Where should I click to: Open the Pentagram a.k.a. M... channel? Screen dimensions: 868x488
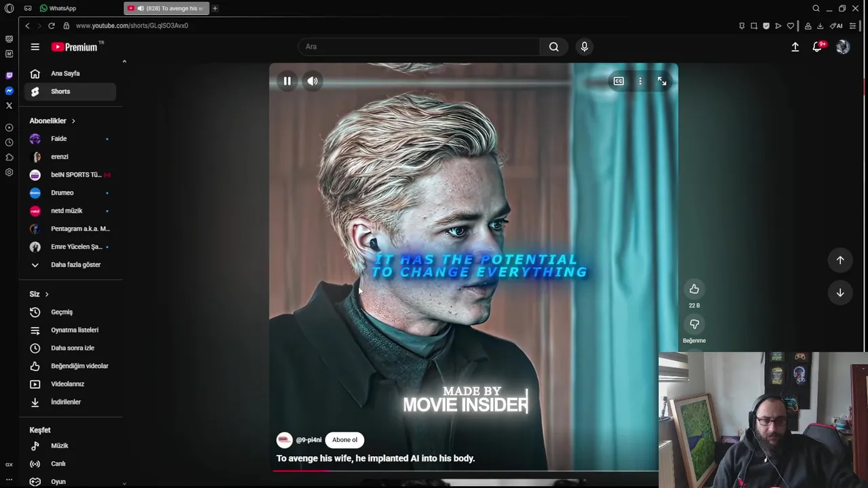71,228
